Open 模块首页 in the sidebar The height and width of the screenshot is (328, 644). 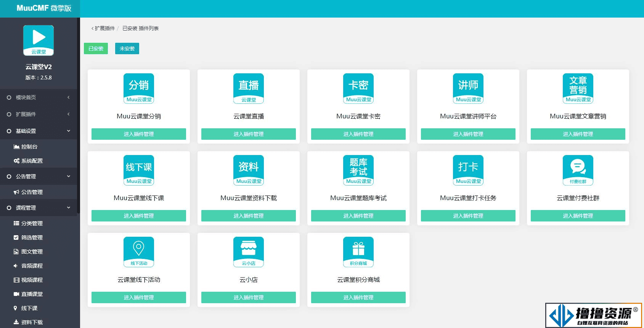pos(39,97)
